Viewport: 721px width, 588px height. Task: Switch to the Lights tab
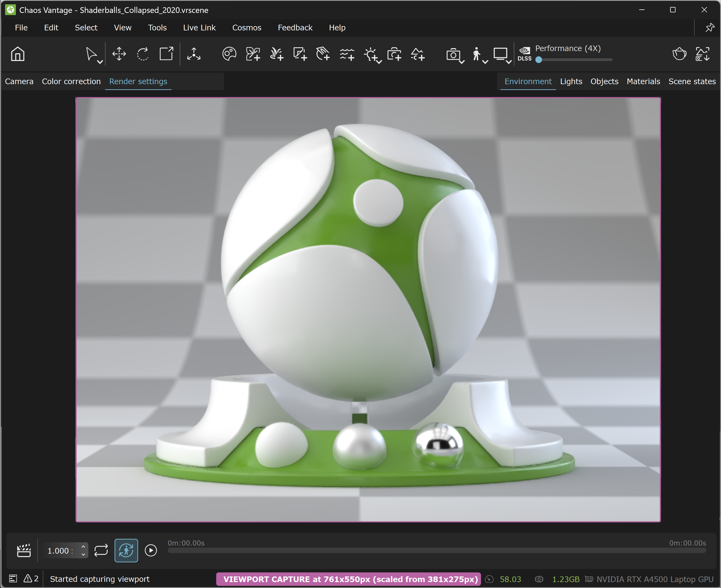click(571, 81)
